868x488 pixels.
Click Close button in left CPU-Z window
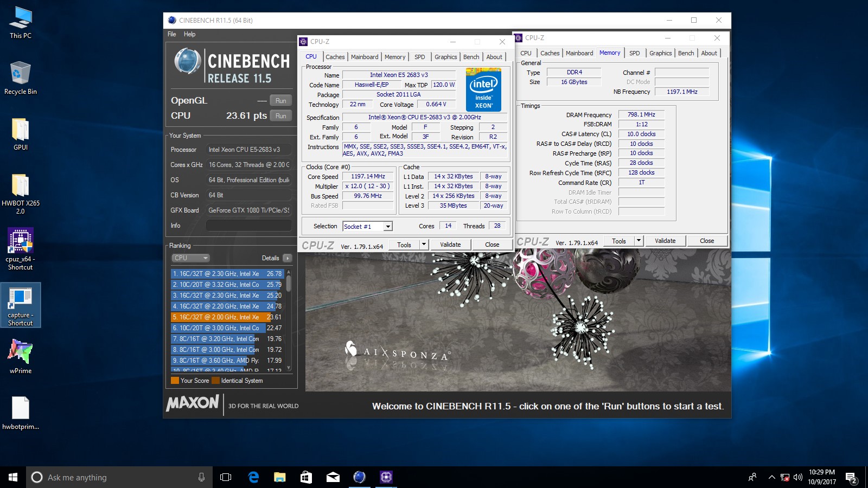coord(492,245)
